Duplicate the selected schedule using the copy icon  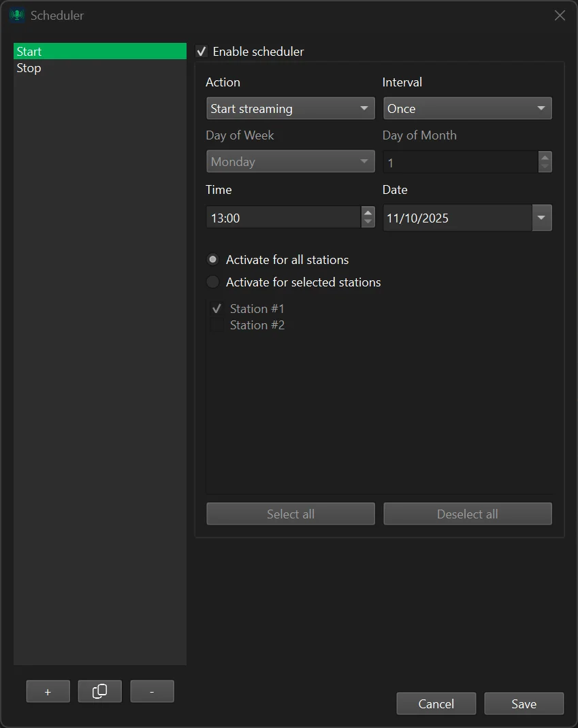pos(99,691)
